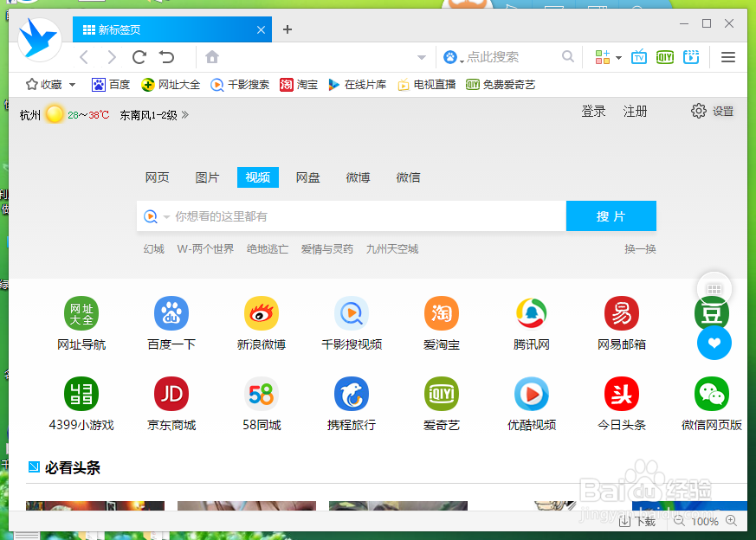
Task: Open the 今日头条 shortcut icon
Action: point(622,394)
